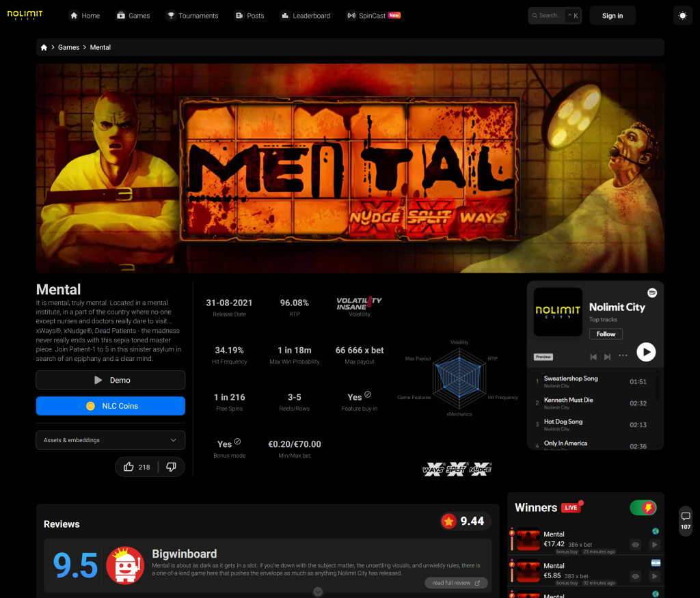
Task: View the €17.42 win eye icon
Action: [635, 545]
